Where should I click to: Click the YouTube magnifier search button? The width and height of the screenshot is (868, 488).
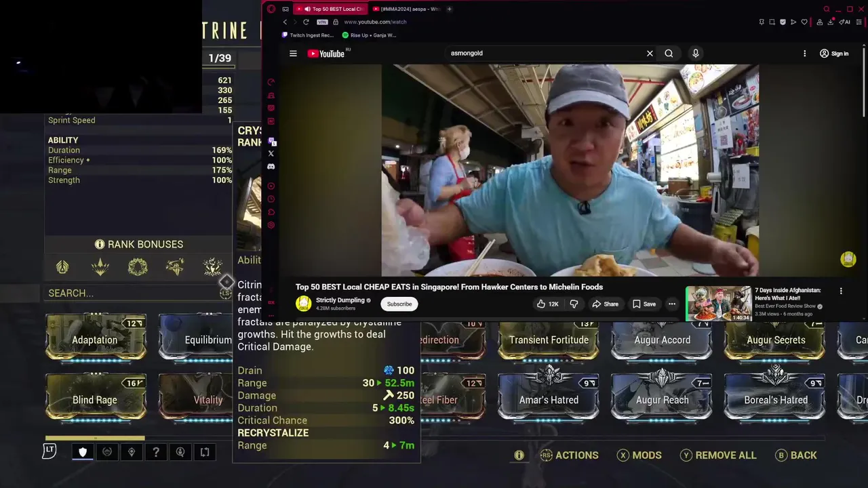tap(669, 54)
